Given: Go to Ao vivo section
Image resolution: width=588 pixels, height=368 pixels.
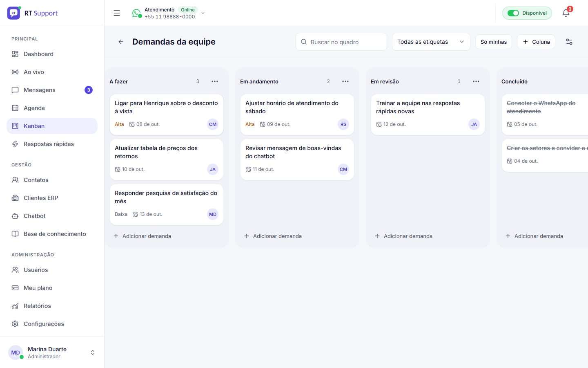Looking at the screenshot, I should 52,72.
